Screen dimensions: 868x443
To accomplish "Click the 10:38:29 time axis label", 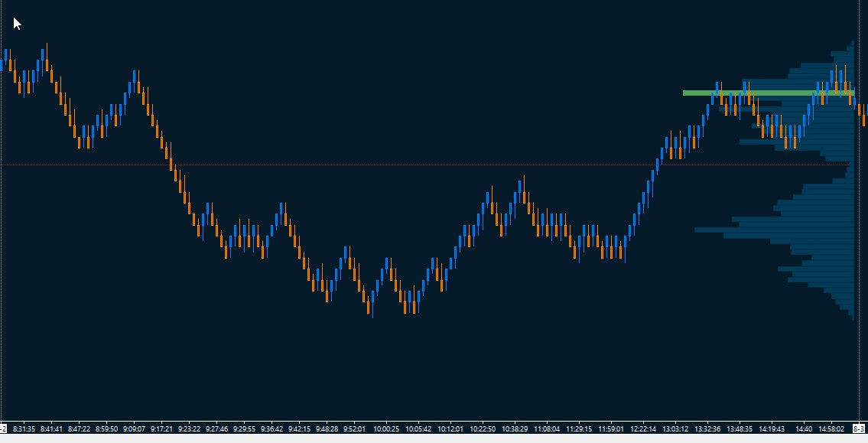I will pos(515,428).
